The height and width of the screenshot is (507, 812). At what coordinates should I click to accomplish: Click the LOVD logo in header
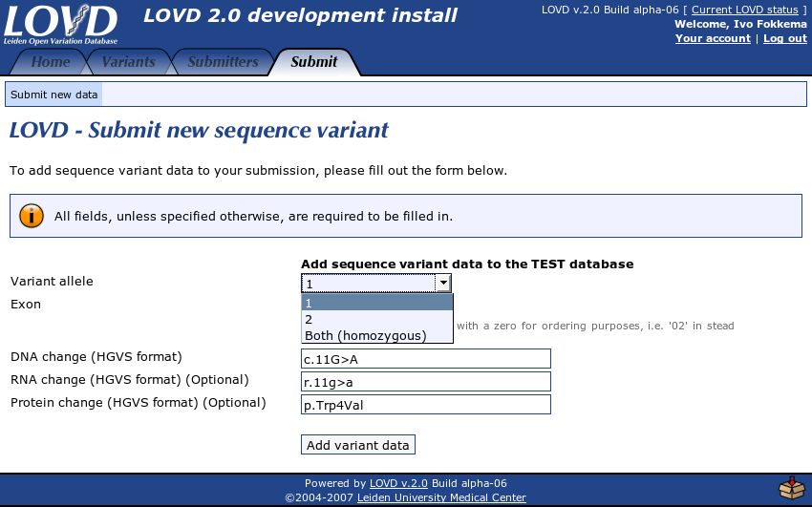coord(60,24)
